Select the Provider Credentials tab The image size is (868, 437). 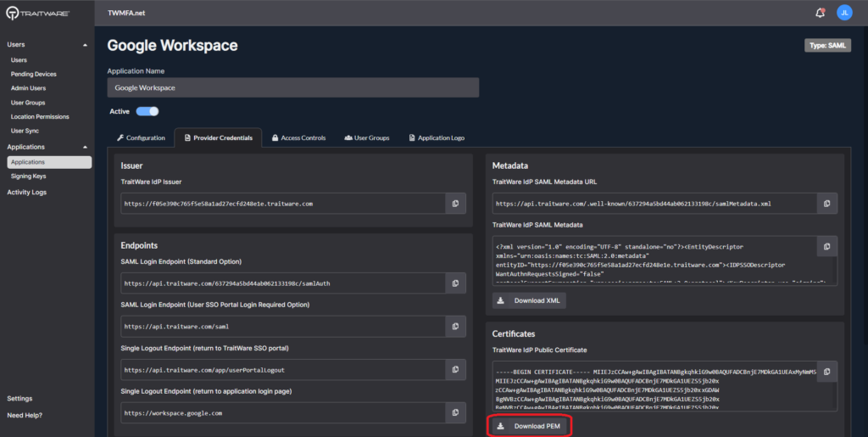pyautogui.click(x=218, y=138)
